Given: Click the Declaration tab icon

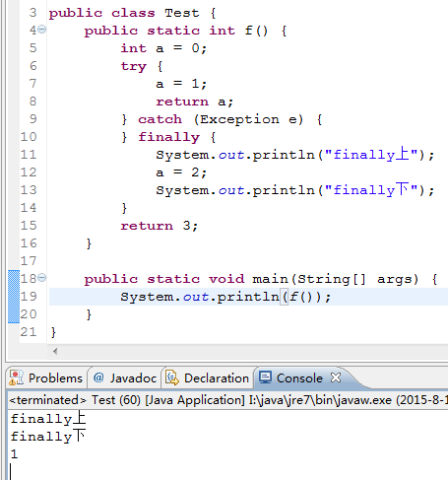Looking at the screenshot, I should click(x=172, y=377).
